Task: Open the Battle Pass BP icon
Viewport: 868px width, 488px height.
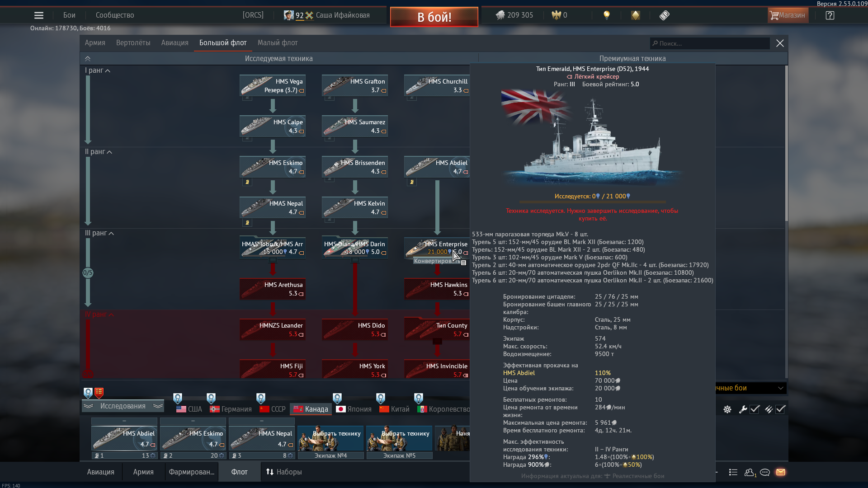Action: click(x=664, y=15)
